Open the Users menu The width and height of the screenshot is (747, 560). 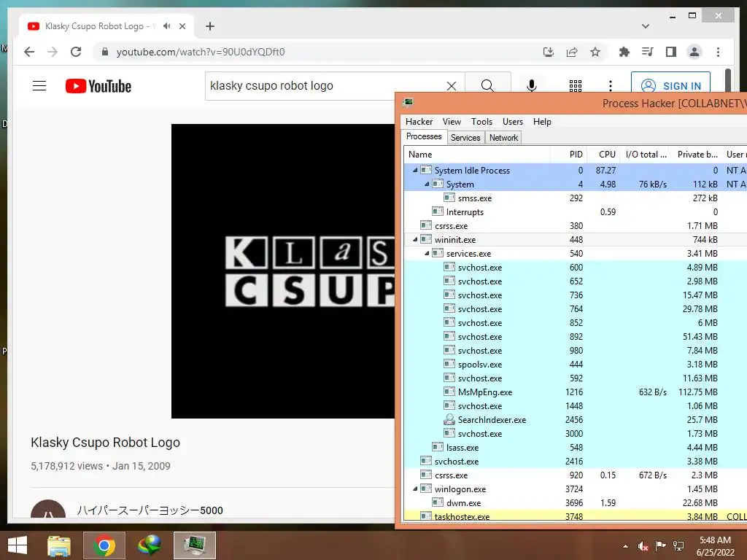(x=513, y=122)
